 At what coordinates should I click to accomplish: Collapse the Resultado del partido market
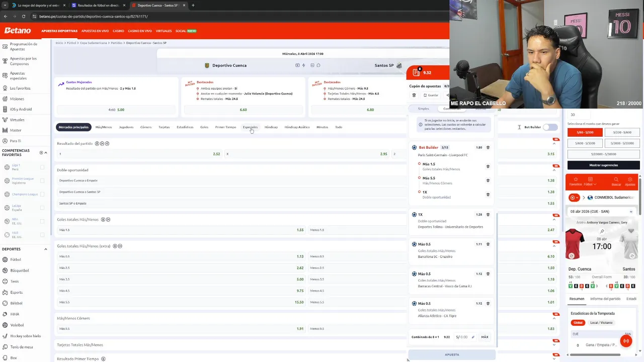[x=554, y=143]
